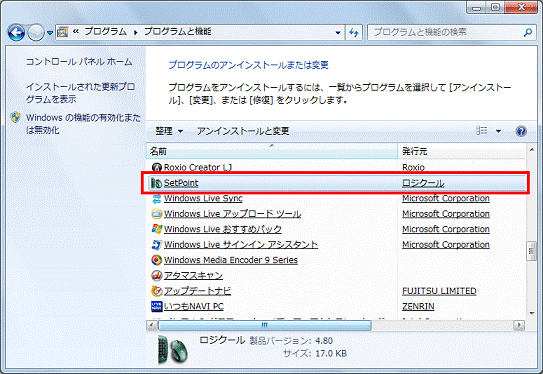Open the 整理 dropdown menu
This screenshot has height=374, width=543.
169,131
